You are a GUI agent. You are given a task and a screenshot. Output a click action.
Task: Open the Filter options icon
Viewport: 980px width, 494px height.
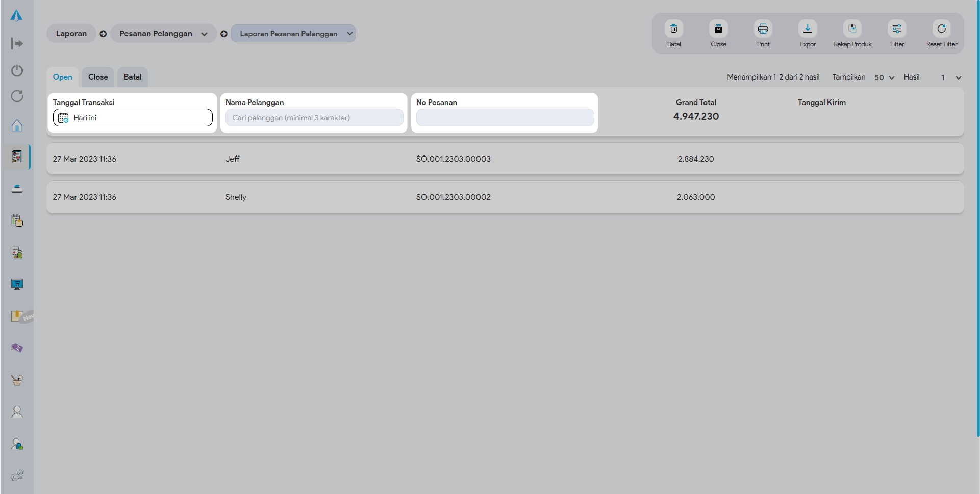[x=897, y=29]
